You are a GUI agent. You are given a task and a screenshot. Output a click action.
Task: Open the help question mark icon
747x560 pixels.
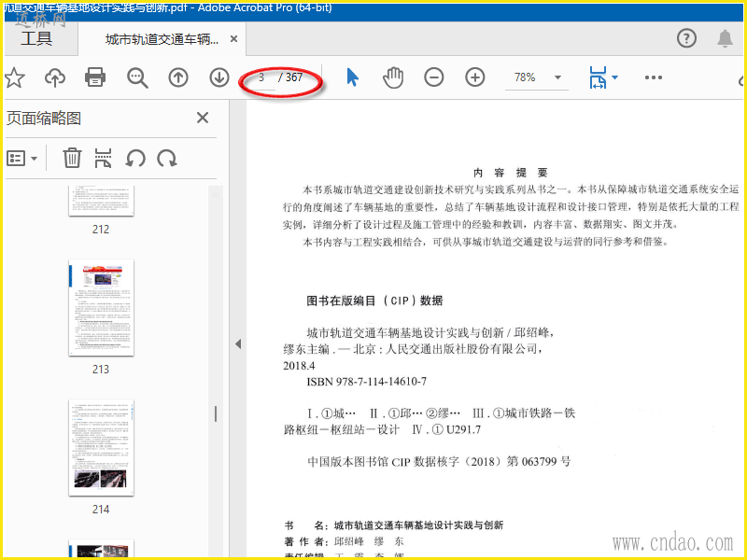pyautogui.click(x=686, y=38)
